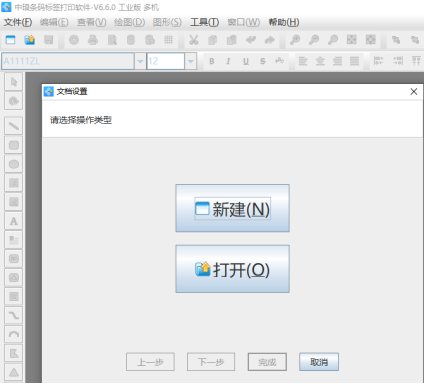This screenshot has height=384, width=424.
Task: Toggle underline formatting button
Action: 246,61
